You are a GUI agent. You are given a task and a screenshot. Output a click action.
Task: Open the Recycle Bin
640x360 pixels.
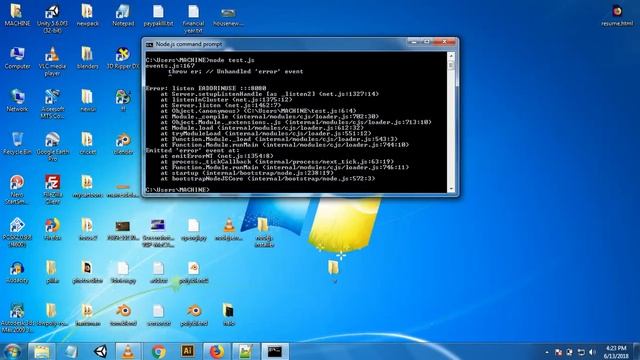click(x=17, y=143)
